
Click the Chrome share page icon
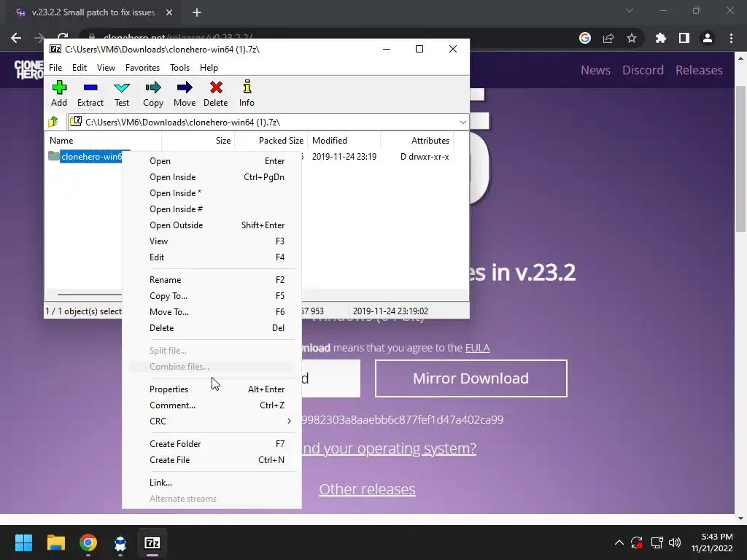click(608, 38)
